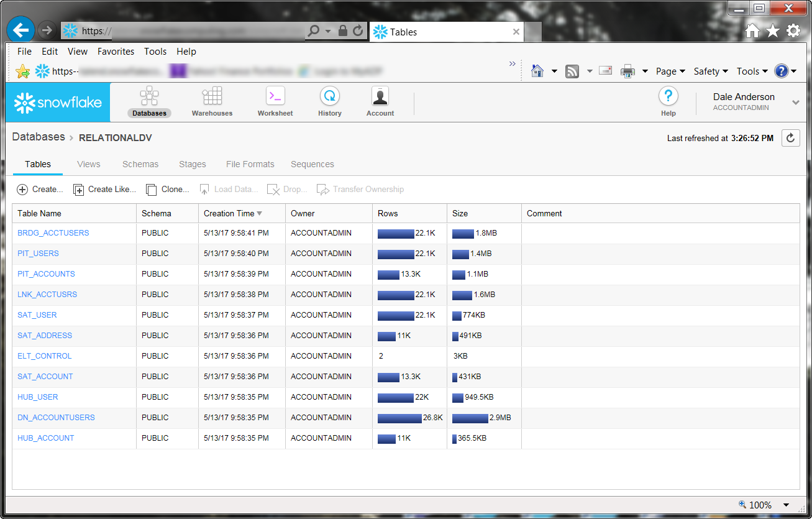This screenshot has width=812, height=519.
Task: Open the browser Page dropdown
Action: tap(670, 71)
